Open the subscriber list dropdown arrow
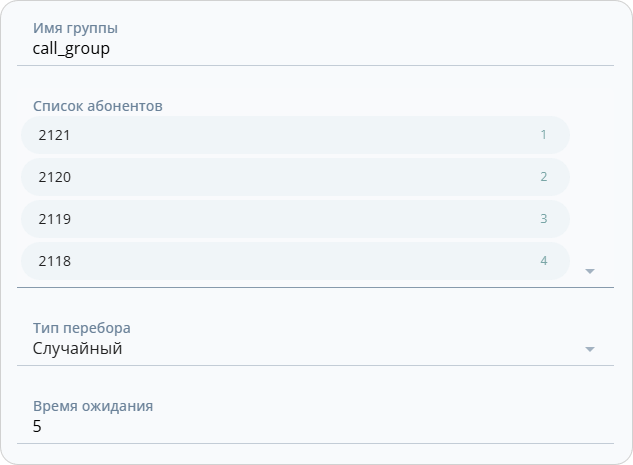Image resolution: width=633 pixels, height=465 pixels. 589,271
